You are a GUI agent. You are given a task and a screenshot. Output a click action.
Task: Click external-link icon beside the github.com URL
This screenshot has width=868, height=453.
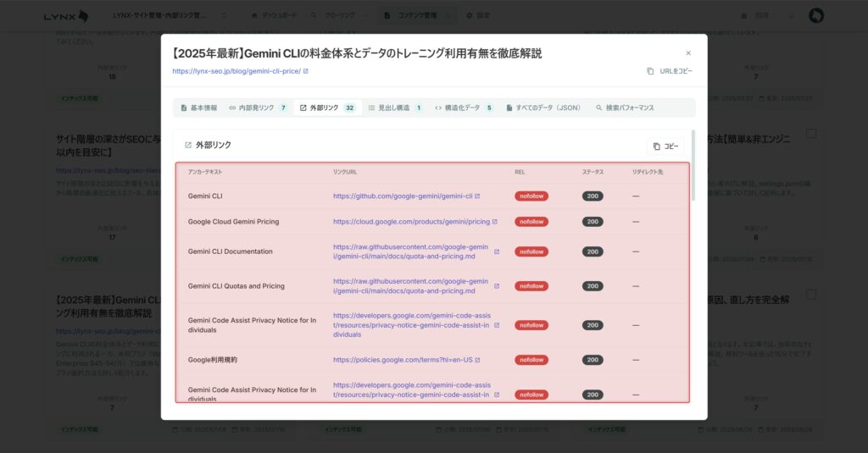pyautogui.click(x=477, y=196)
